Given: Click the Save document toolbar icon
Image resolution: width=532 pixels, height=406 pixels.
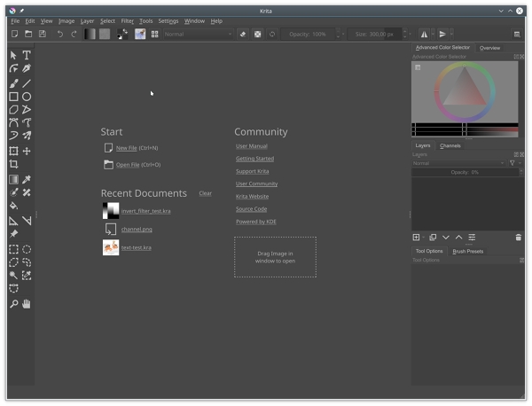Looking at the screenshot, I should click(x=42, y=34).
